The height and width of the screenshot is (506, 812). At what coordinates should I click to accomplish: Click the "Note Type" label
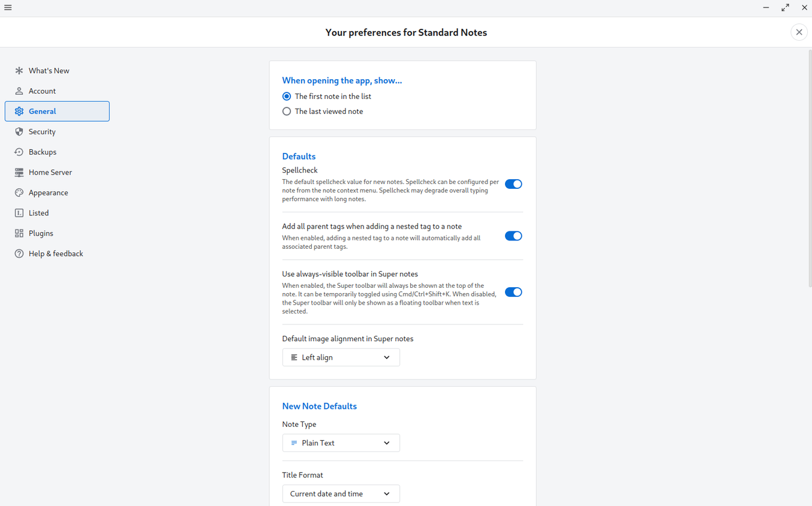click(x=299, y=424)
